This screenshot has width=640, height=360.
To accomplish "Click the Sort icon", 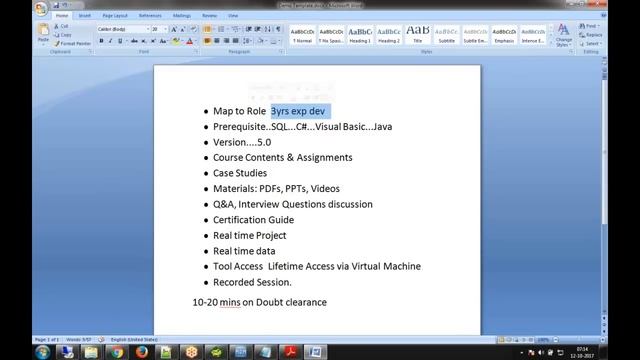I will coord(268,29).
